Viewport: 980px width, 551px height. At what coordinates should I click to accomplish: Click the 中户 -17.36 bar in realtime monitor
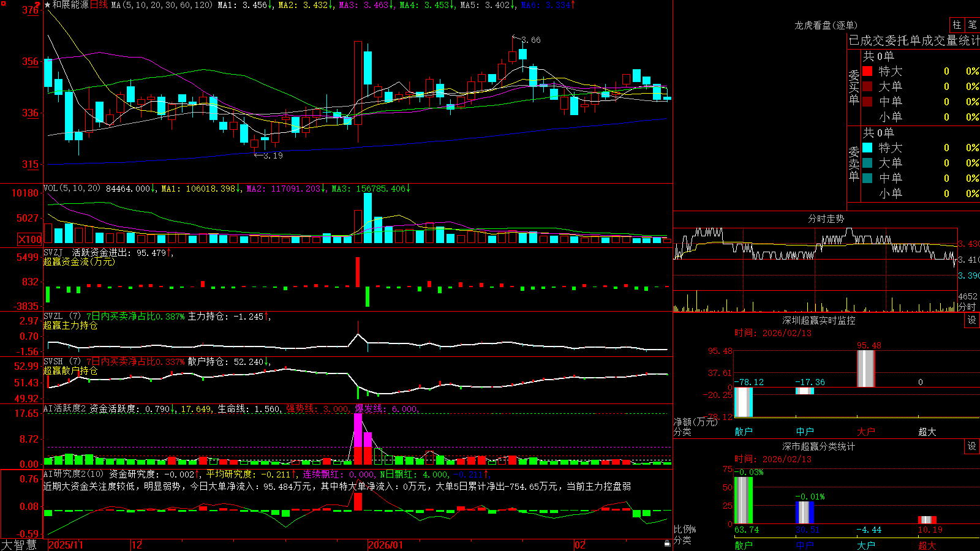[x=805, y=391]
